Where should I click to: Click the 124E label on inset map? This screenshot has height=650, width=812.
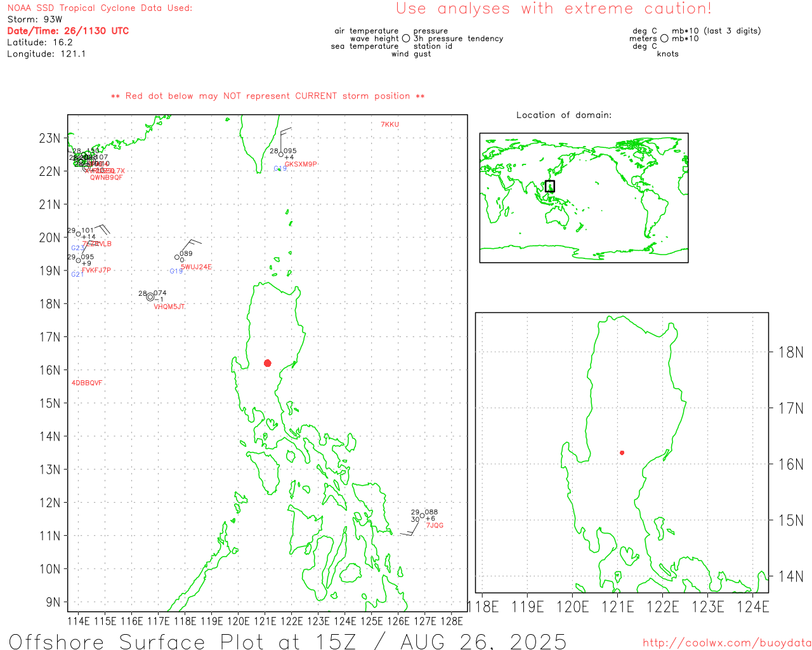pyautogui.click(x=753, y=607)
